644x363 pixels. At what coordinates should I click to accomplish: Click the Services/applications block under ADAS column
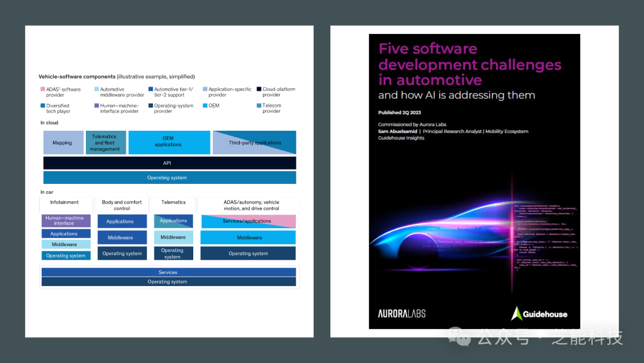coord(248,221)
